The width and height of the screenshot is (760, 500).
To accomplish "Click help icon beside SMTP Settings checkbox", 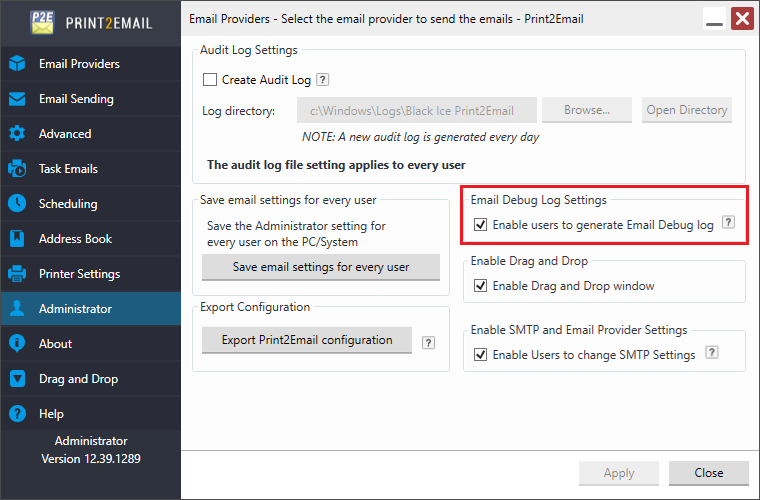I will [712, 353].
